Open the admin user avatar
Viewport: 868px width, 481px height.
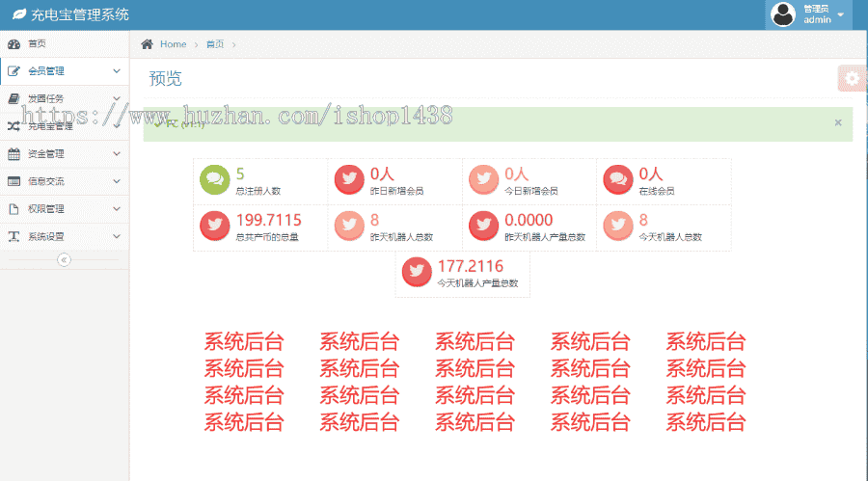tap(783, 14)
